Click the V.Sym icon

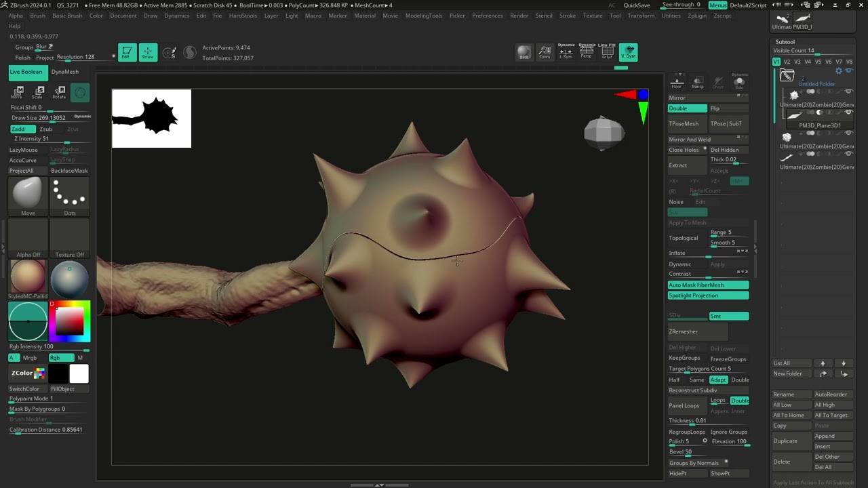point(629,52)
